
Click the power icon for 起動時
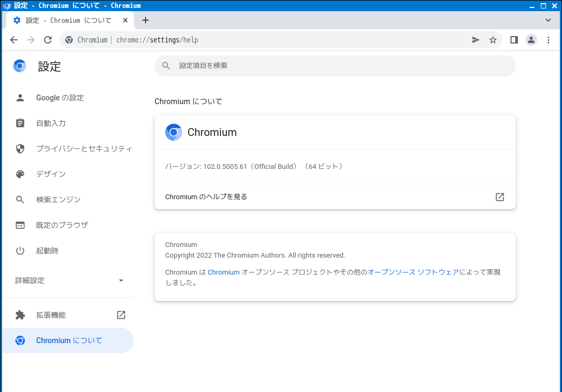click(x=20, y=251)
